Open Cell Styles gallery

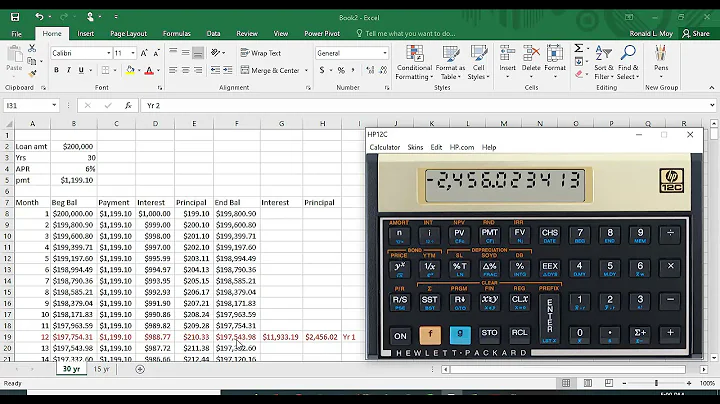click(x=478, y=63)
